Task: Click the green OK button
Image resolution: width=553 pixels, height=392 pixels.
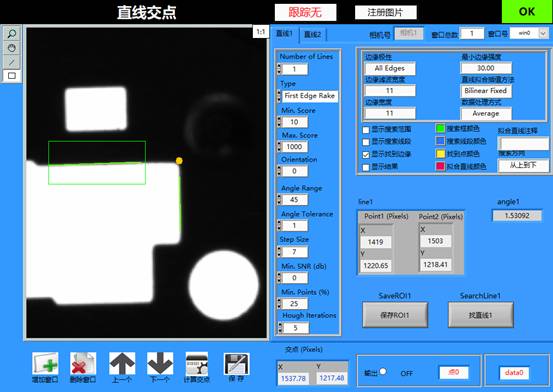Action: pos(527,12)
